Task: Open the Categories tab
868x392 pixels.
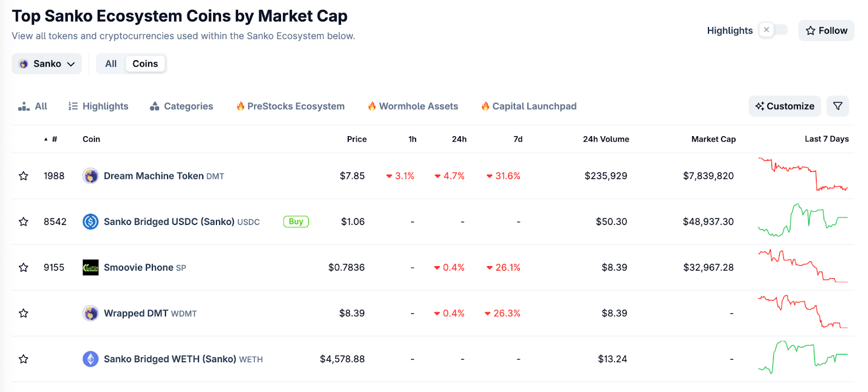Action: pos(181,106)
